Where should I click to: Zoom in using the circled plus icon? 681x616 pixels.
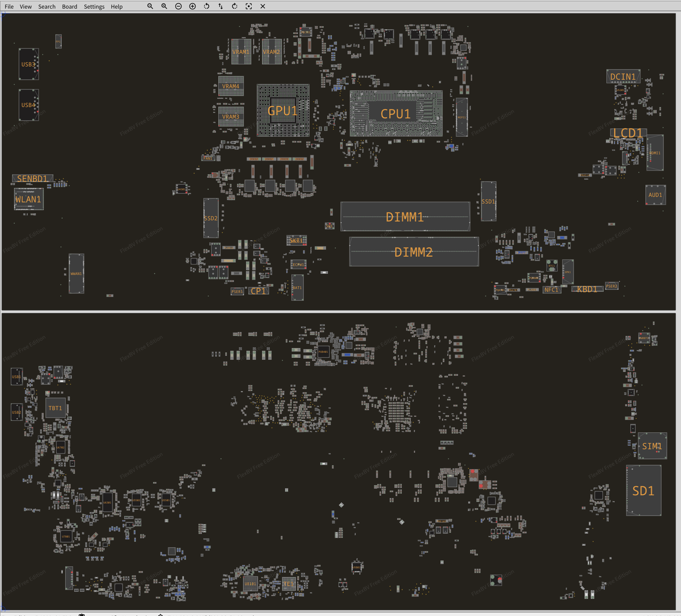[x=193, y=6]
